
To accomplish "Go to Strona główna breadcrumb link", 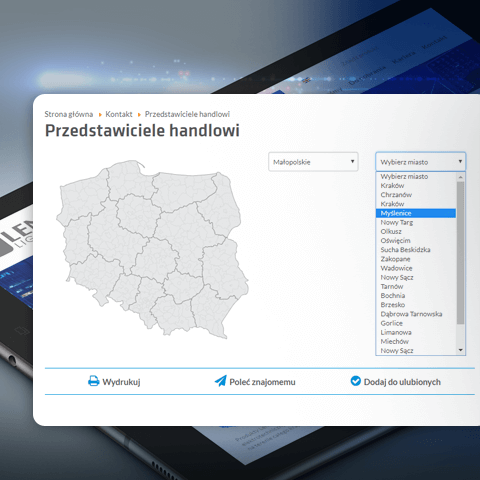I will pyautogui.click(x=69, y=114).
